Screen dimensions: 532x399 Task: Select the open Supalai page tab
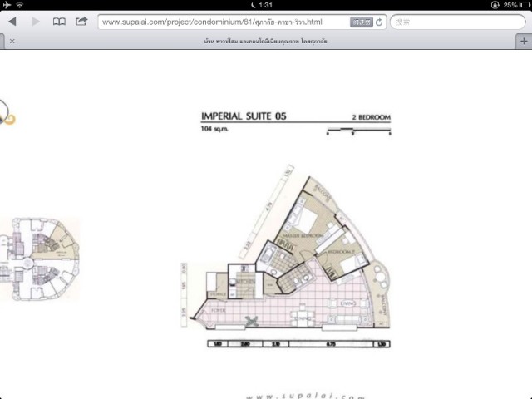point(265,41)
